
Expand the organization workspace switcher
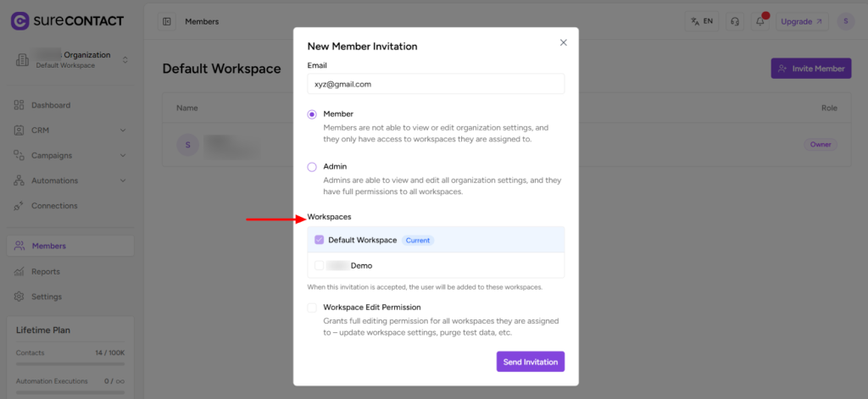pos(125,59)
